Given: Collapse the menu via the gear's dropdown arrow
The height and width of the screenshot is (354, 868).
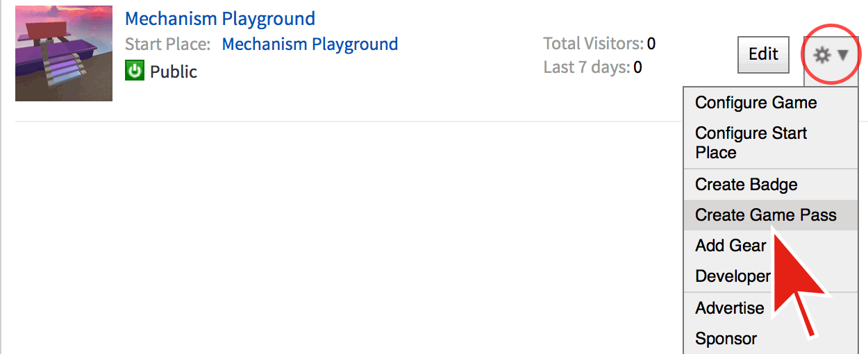Looking at the screenshot, I should 843,55.
